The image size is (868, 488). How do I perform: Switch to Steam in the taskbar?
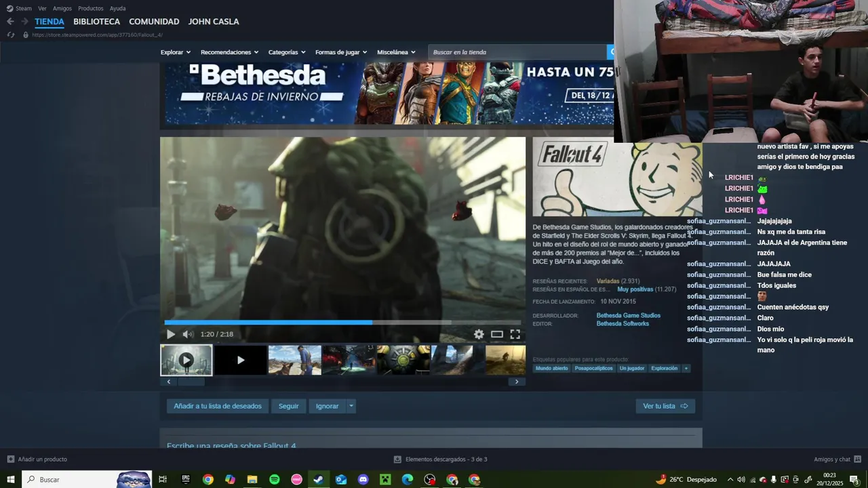click(318, 479)
